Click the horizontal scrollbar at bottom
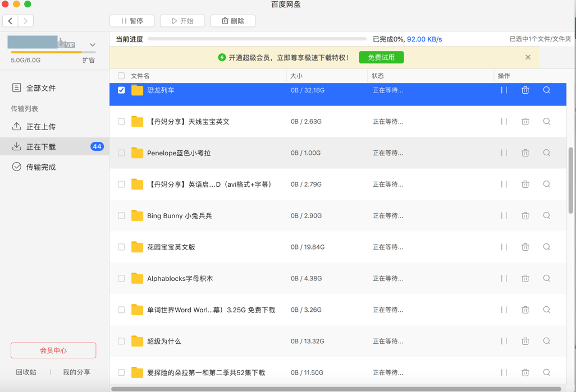 click(x=336, y=389)
